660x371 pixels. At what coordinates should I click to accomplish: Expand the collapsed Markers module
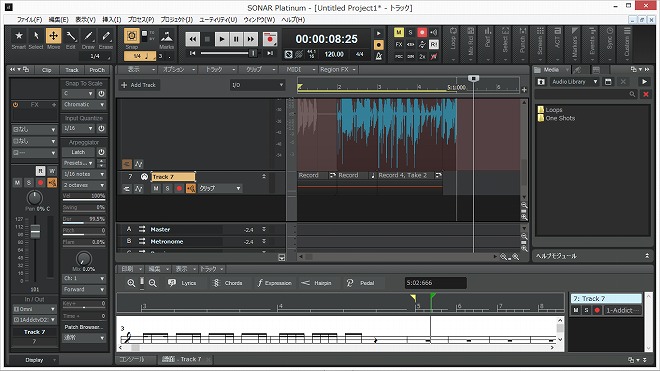(575, 44)
